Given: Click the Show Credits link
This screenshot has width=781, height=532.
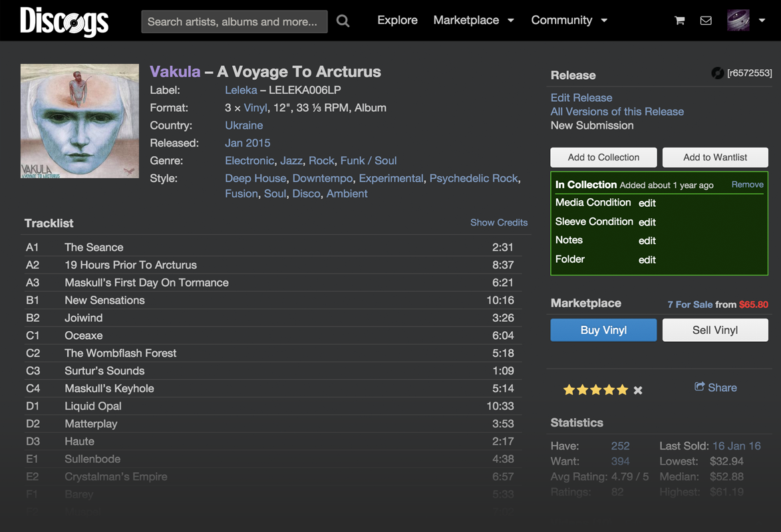Looking at the screenshot, I should pyautogui.click(x=499, y=223).
